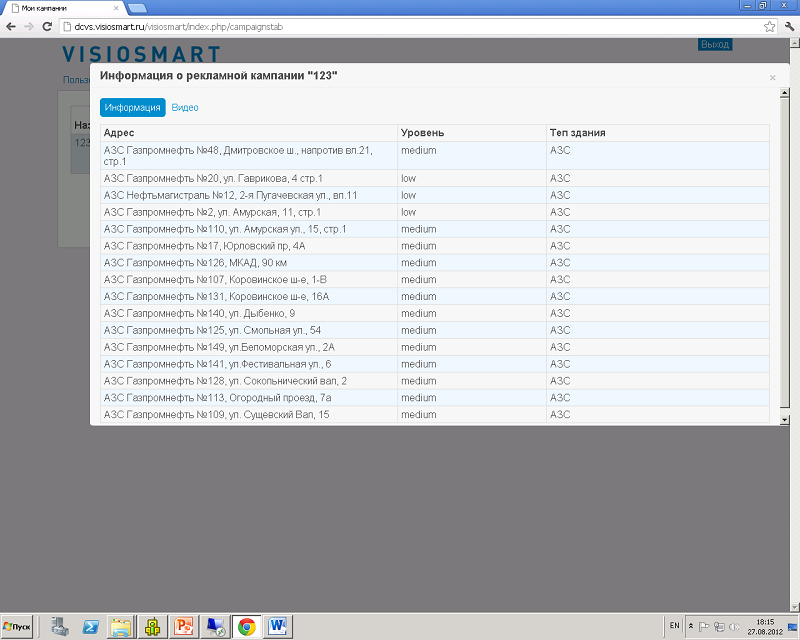Launch PowerShell from the taskbar
The width and height of the screenshot is (800, 640).
[x=90, y=626]
